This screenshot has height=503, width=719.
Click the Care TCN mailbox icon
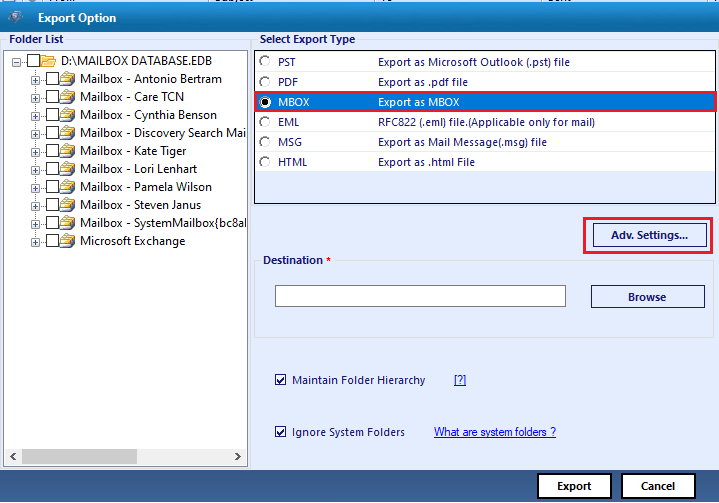(x=67, y=97)
